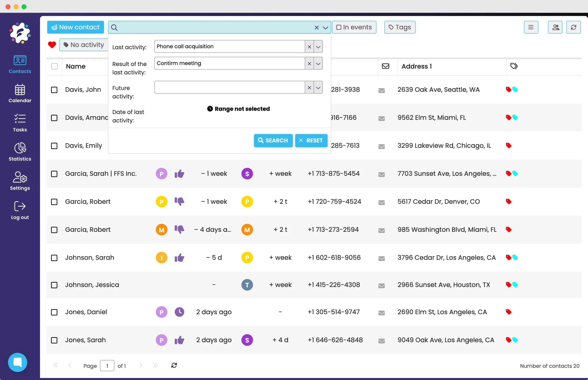Click the table reload icon near pagination
This screenshot has height=380, width=588.
click(174, 365)
